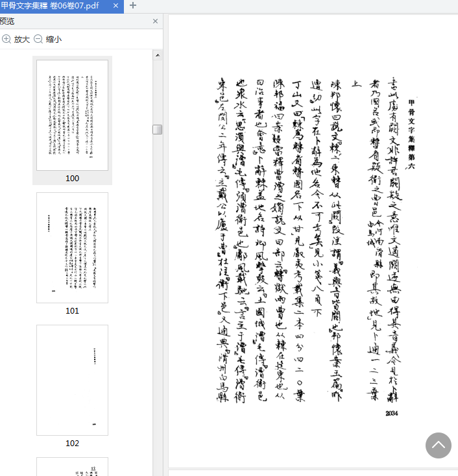The width and height of the screenshot is (458, 476).
Task: Open the partially visible thumbnail below 102
Action: click(x=72, y=467)
